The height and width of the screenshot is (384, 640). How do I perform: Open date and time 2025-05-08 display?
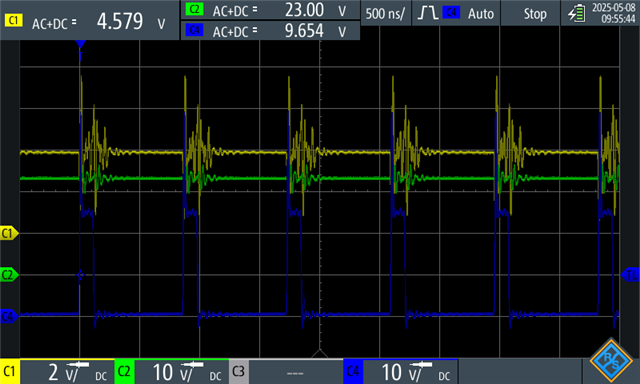(x=613, y=13)
